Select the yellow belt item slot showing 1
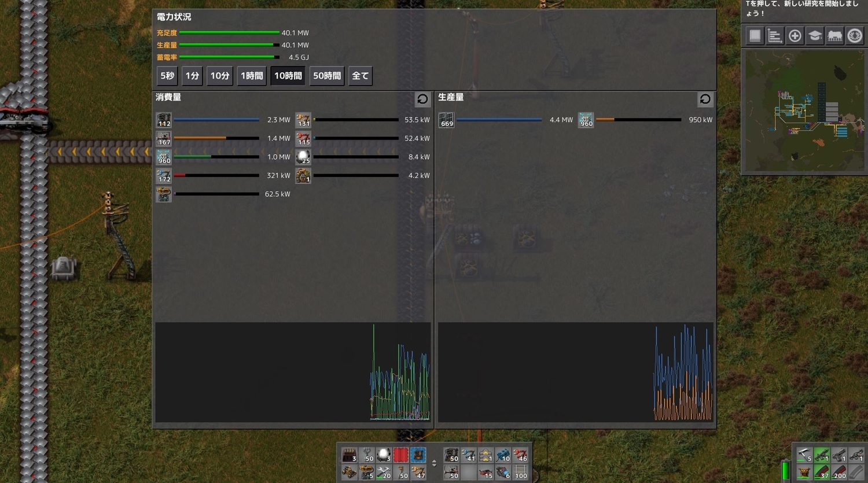The width and height of the screenshot is (868, 483). coord(486,455)
